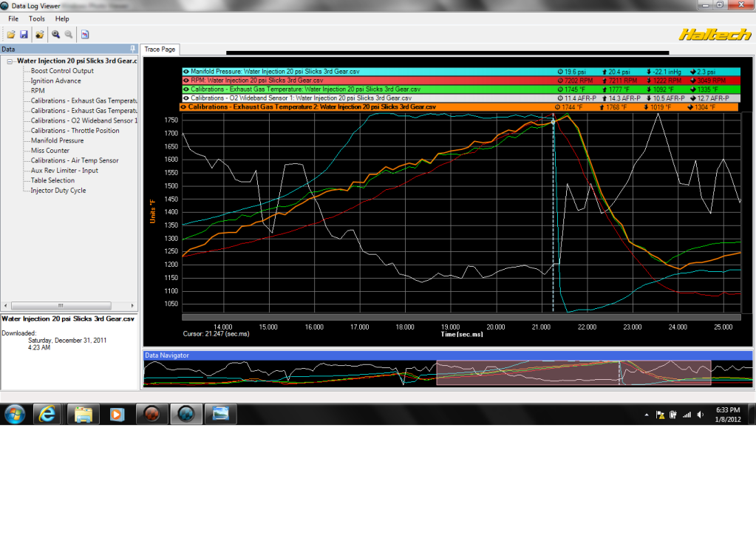The height and width of the screenshot is (538, 756).
Task: Select RPM channel in data tree
Action: click(38, 91)
